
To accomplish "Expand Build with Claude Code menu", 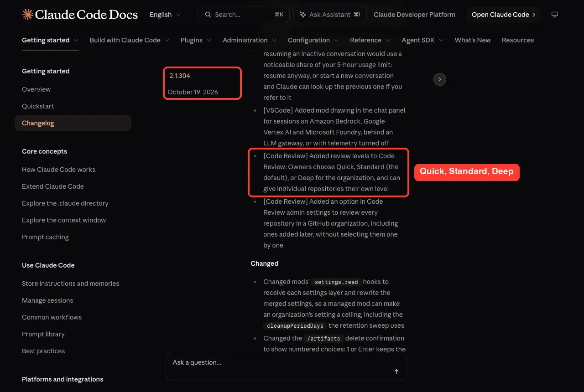I will [130, 40].
